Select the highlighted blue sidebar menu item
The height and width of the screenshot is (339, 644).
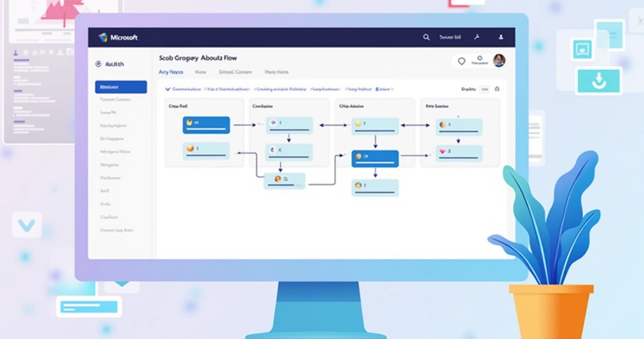[x=121, y=87]
